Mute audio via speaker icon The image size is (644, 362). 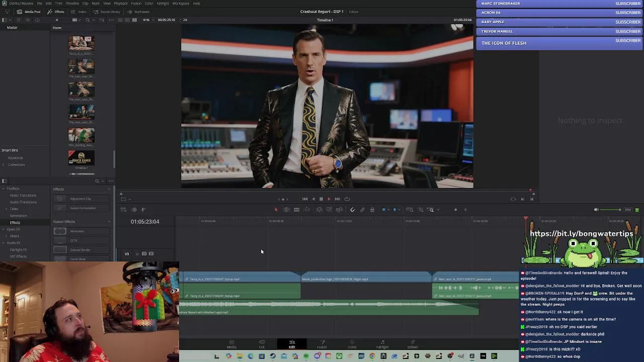click(596, 210)
